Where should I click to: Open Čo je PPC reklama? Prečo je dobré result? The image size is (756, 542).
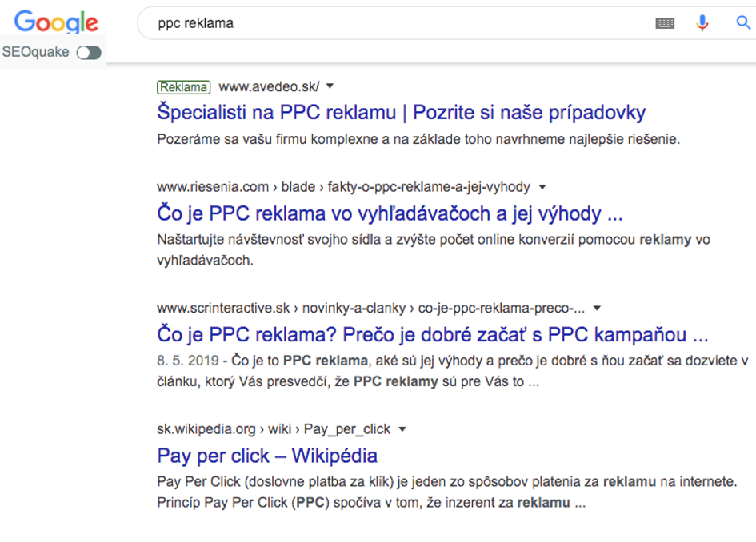point(433,334)
